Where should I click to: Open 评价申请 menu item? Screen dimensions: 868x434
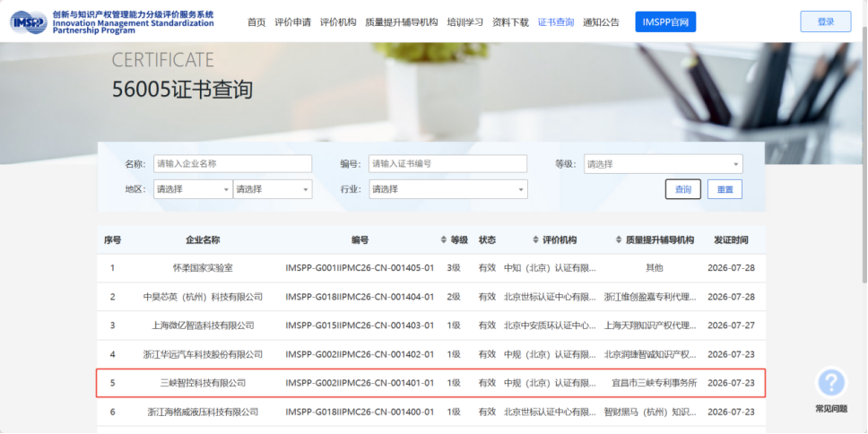point(293,22)
